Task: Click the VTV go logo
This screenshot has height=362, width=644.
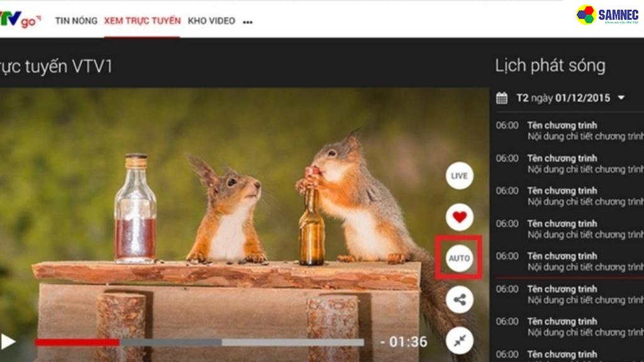Action: (19, 19)
